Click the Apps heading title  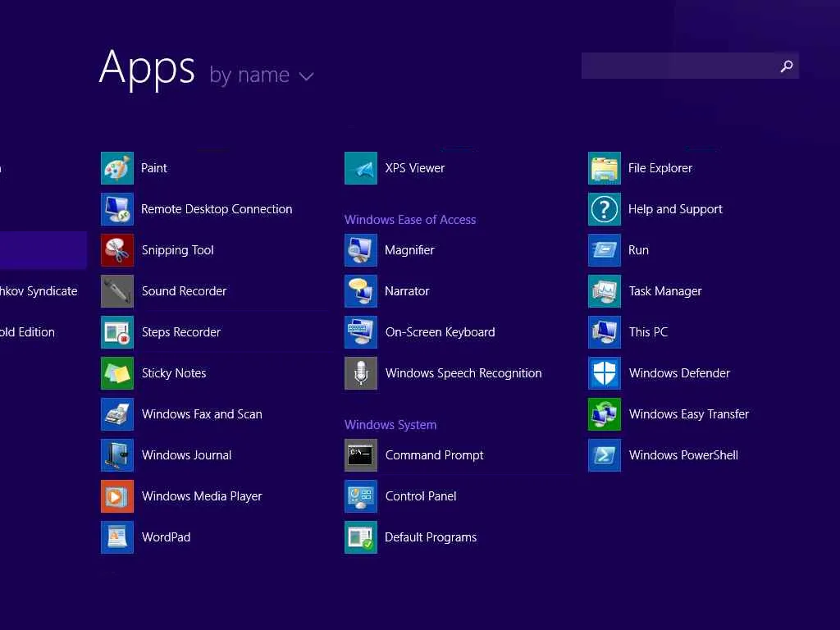point(147,69)
